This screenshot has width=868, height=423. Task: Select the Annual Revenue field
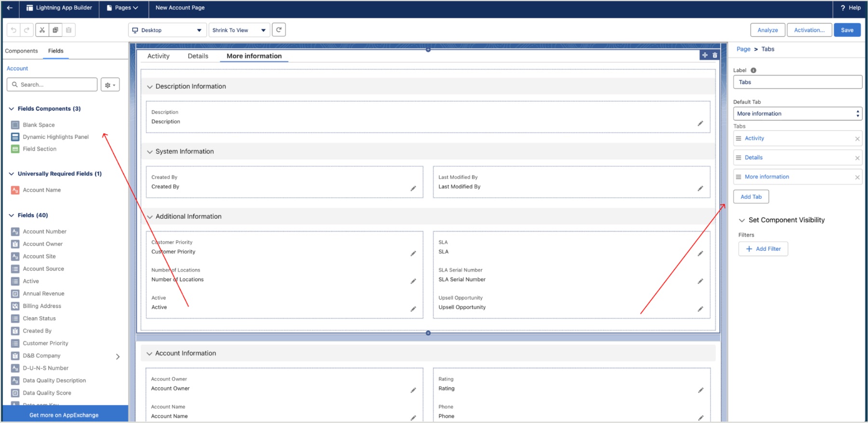38,294
